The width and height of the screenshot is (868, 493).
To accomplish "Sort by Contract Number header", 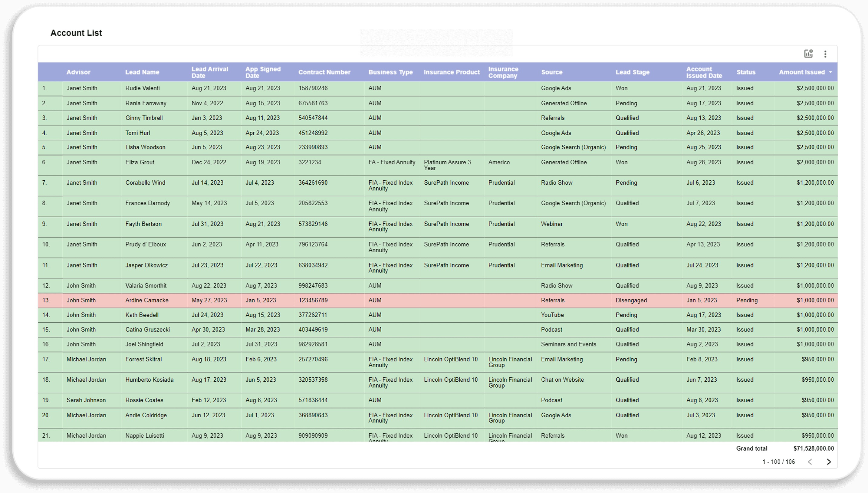I will click(x=324, y=72).
